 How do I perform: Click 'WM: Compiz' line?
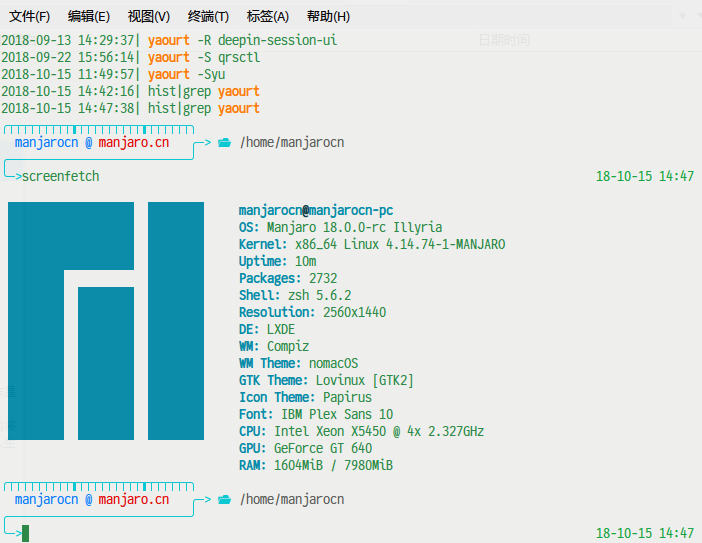274,346
